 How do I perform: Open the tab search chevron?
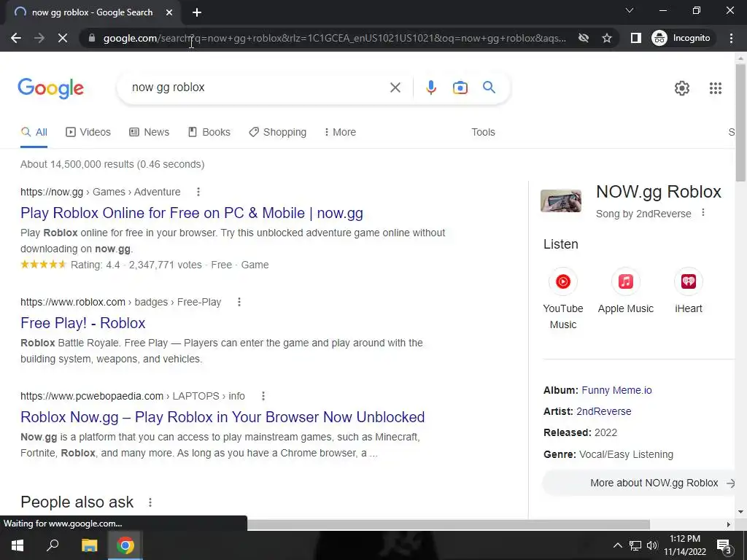click(x=630, y=10)
